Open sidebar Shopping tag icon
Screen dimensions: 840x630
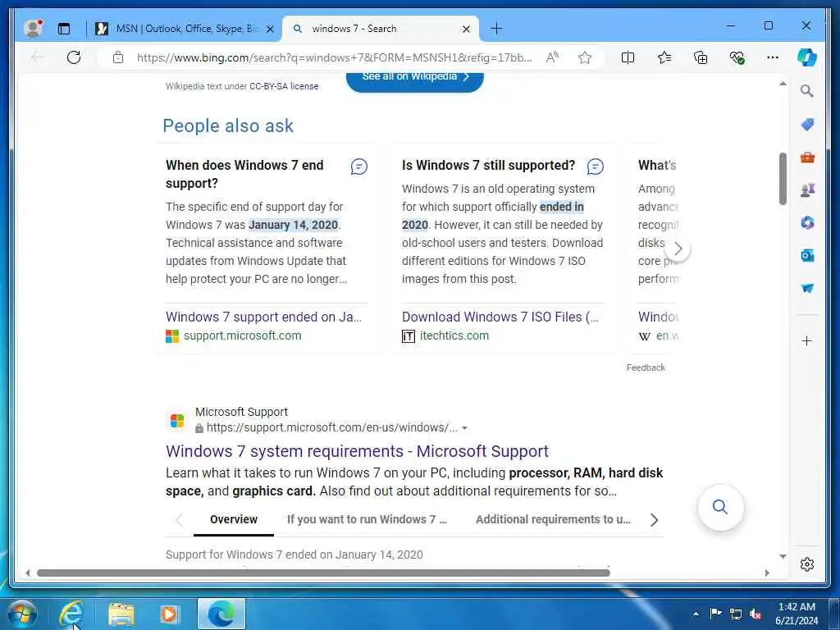point(807,125)
